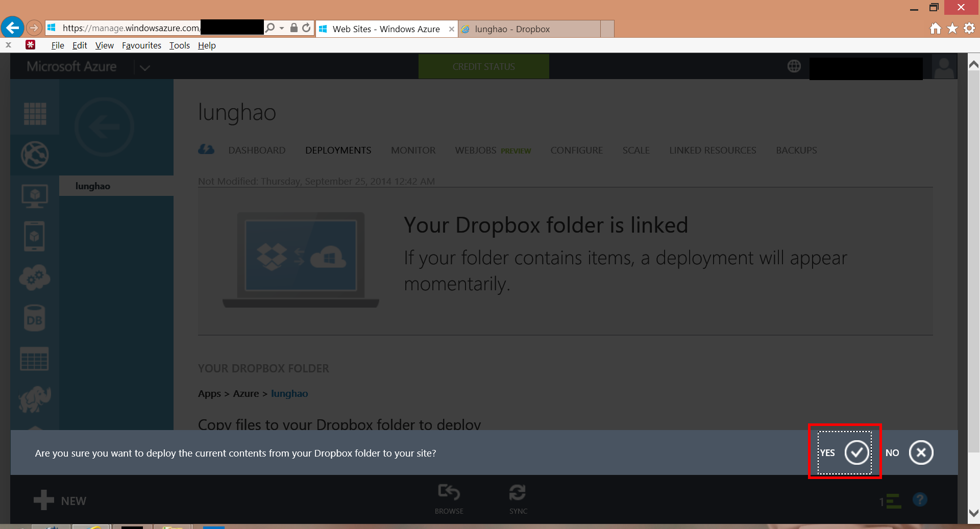Click the large back arrow circle
Viewport: 980px width, 529px height.
click(x=105, y=127)
